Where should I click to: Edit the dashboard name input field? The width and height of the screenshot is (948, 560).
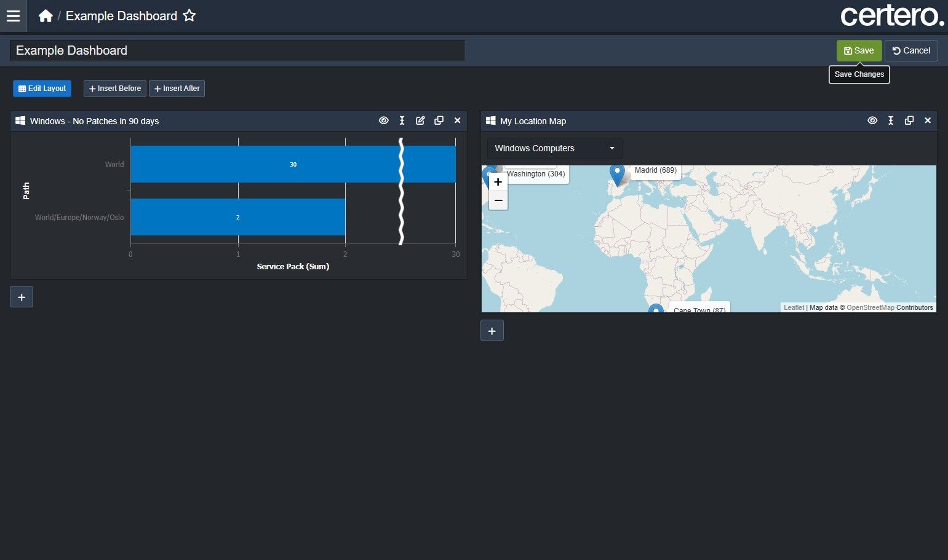pyautogui.click(x=237, y=50)
